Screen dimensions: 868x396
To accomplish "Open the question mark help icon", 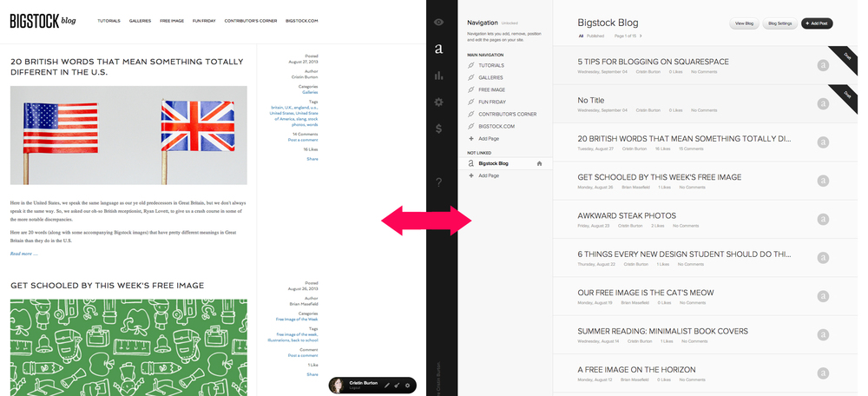I will pyautogui.click(x=439, y=182).
